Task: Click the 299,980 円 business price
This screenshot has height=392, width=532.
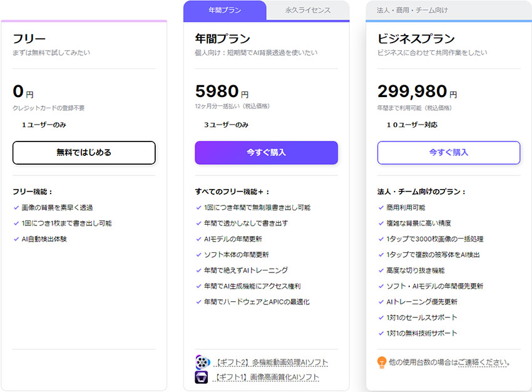Action: 417,92
